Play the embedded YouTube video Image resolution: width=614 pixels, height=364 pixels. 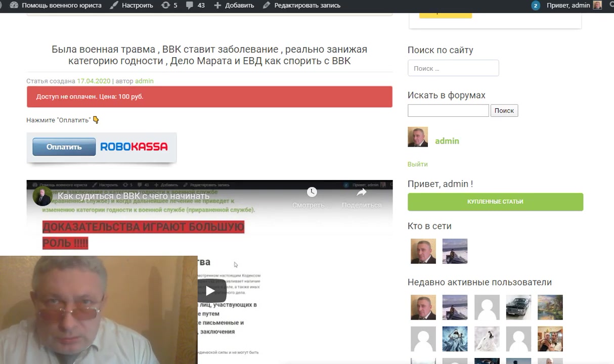[210, 291]
